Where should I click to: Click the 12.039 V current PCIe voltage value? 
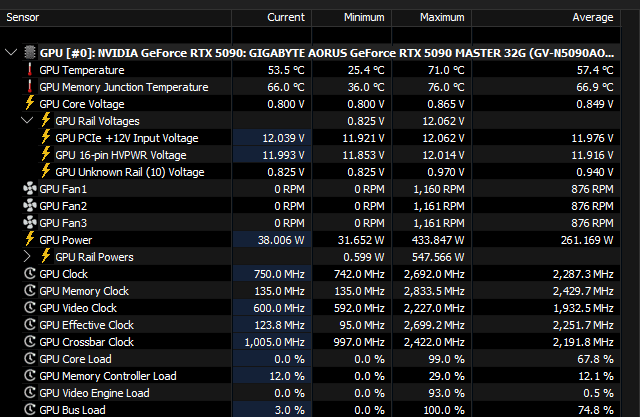tap(283, 138)
